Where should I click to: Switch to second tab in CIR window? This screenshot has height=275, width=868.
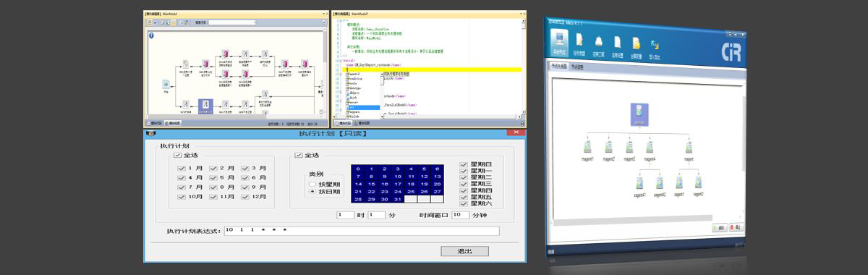coord(577,67)
